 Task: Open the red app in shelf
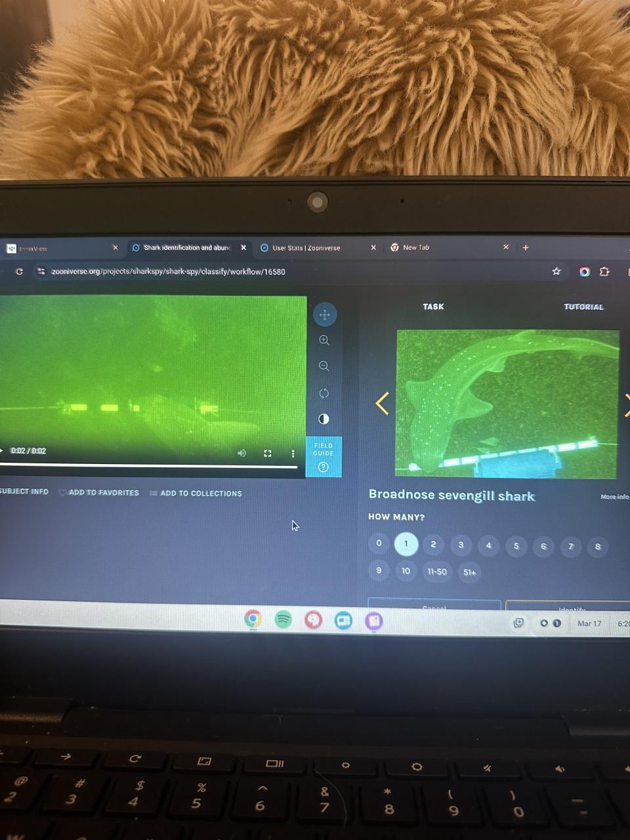[x=314, y=619]
